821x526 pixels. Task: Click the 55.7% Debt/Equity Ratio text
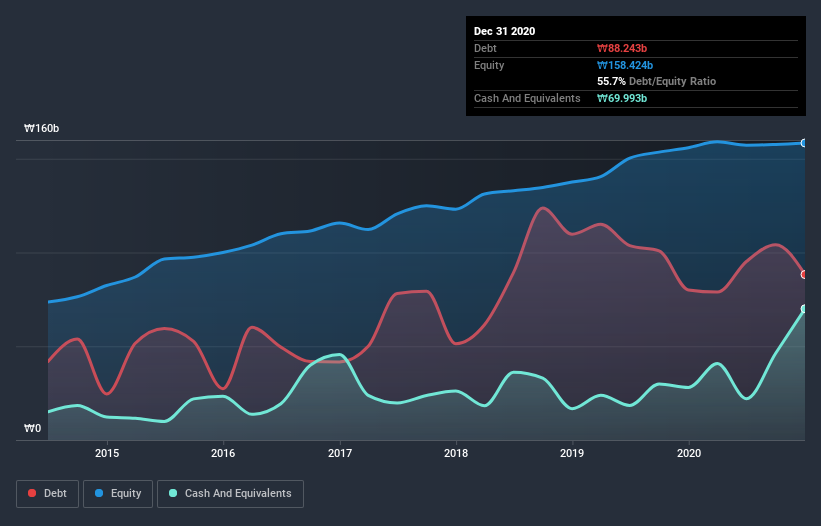pos(657,82)
